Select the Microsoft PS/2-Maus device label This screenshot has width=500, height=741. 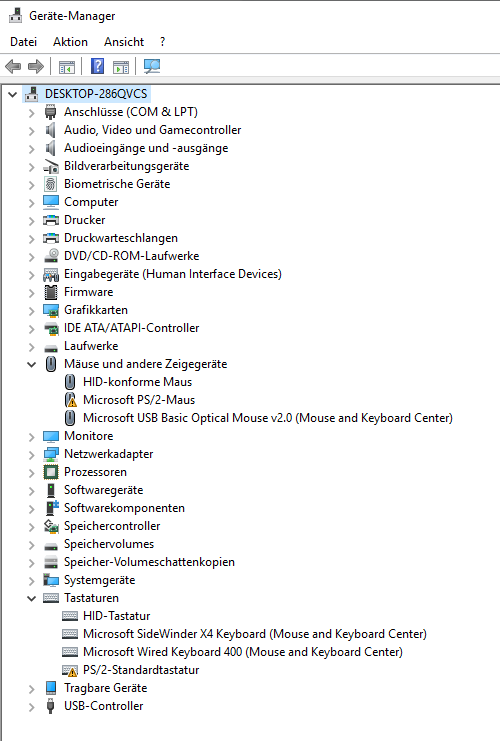(x=139, y=400)
